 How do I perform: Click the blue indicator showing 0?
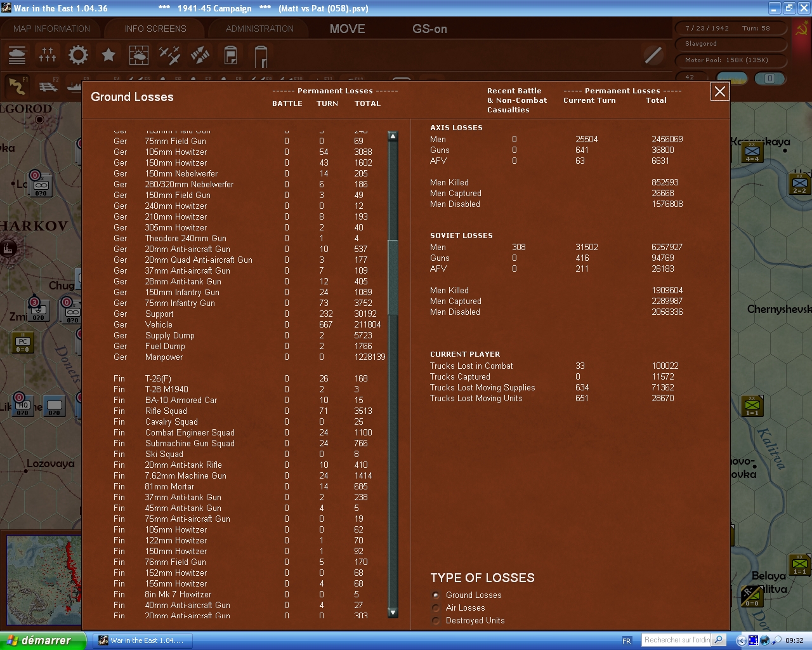pos(769,78)
